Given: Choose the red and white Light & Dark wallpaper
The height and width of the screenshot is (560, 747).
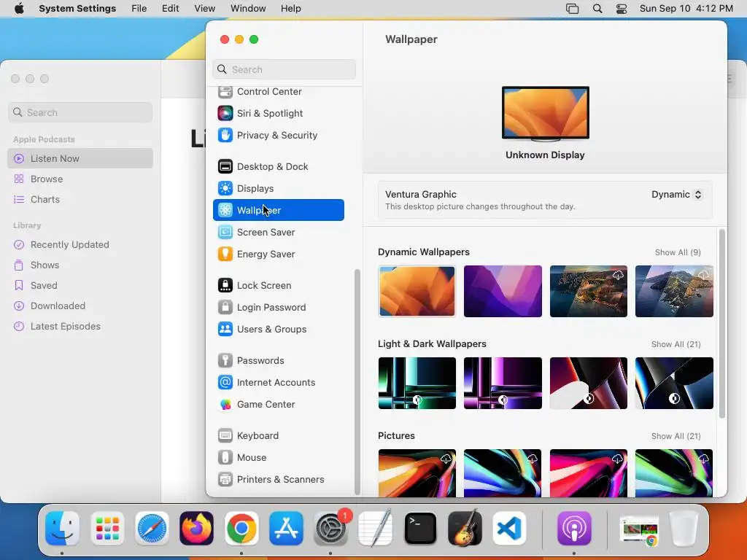Looking at the screenshot, I should [589, 384].
